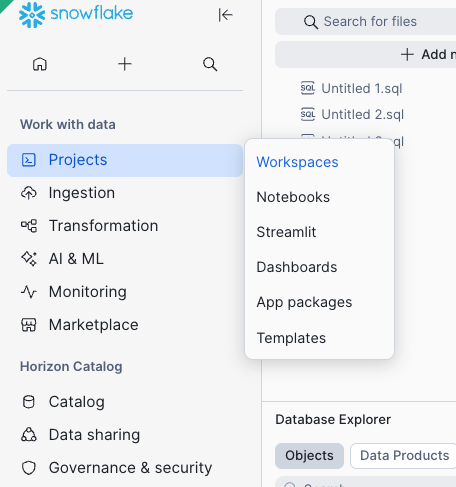Screen dimensions: 456x487
Task: Click SQL file icon beside Untitled 2.sql
Action: click(308, 114)
